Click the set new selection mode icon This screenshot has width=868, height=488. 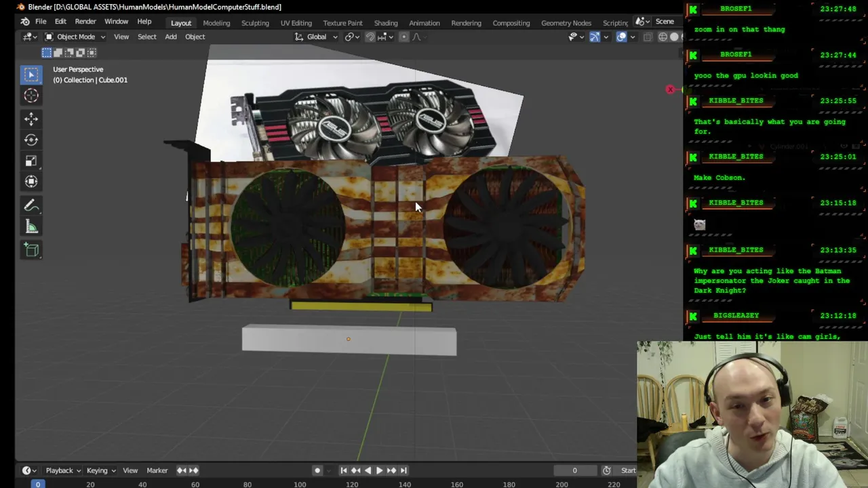point(47,52)
